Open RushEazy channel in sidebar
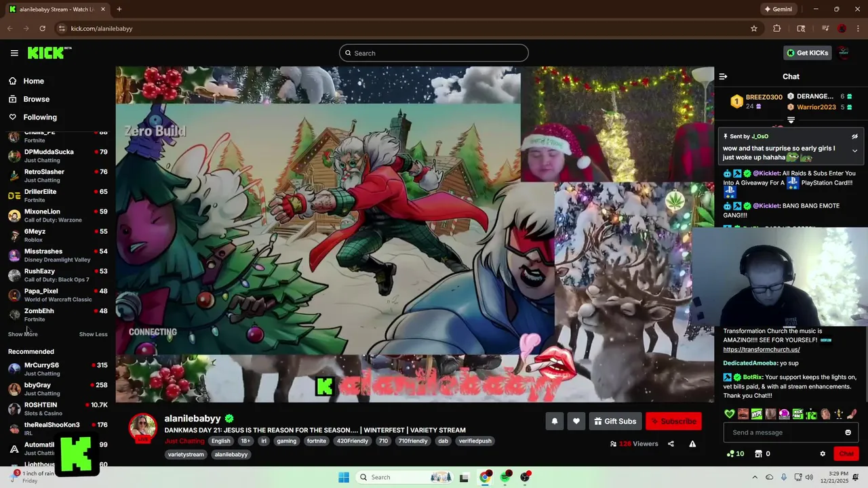Screen dimensions: 868x488 pos(58,275)
